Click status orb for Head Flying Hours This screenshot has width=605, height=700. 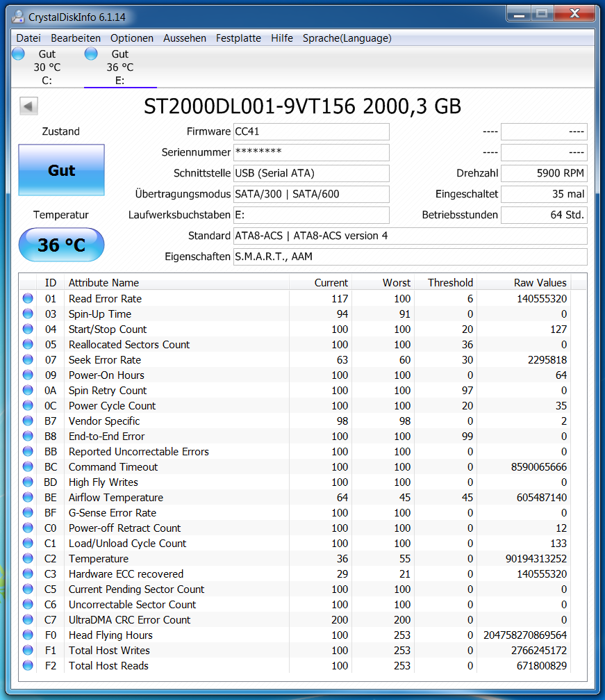[28, 635]
